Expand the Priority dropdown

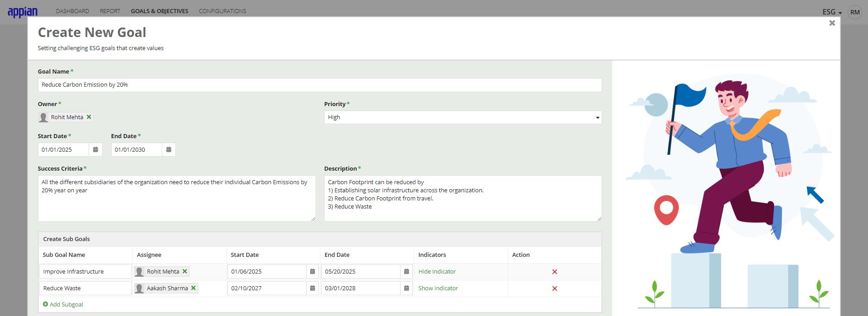tap(463, 117)
